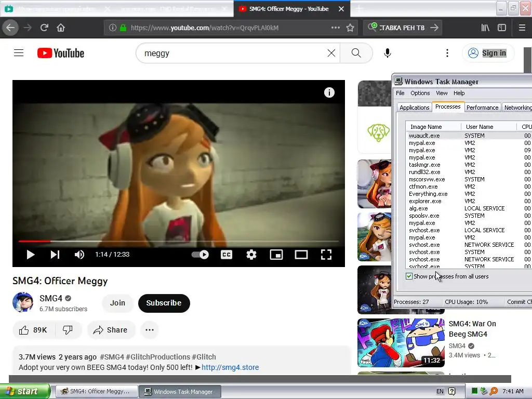Like the video with thumbs up

(x=33, y=330)
